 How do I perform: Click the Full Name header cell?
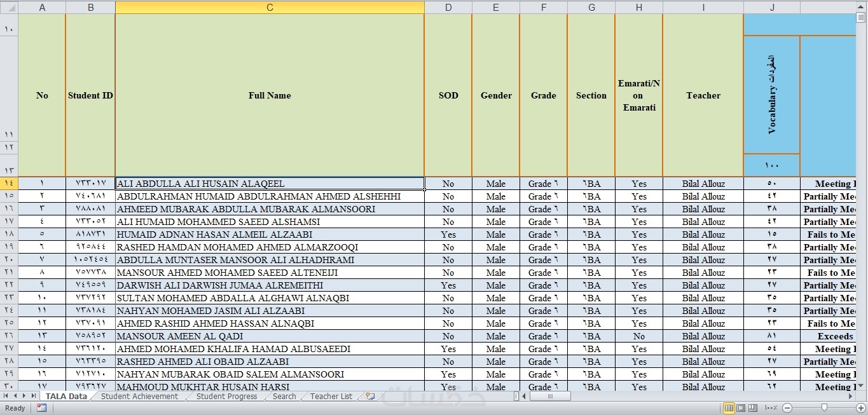click(270, 95)
